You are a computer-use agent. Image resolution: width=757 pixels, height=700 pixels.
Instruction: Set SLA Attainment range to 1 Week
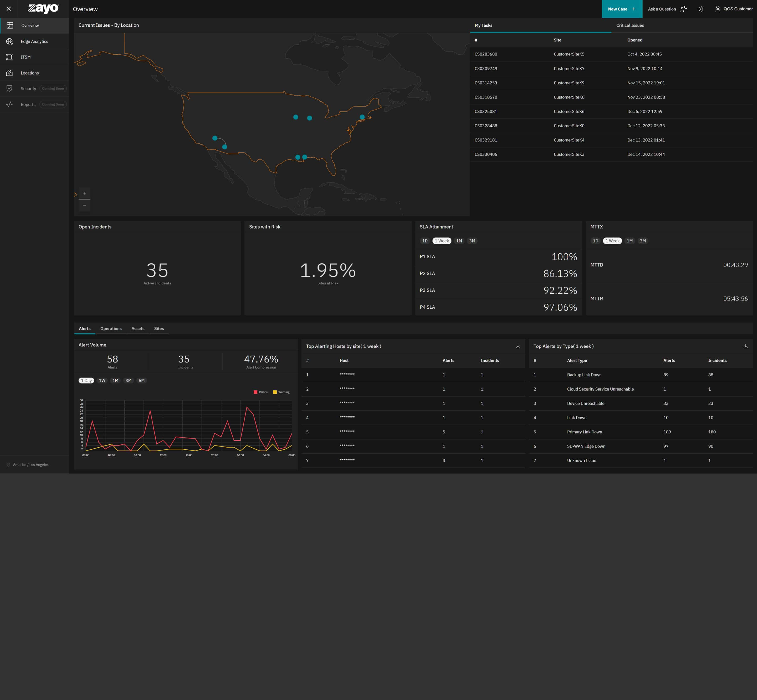pyautogui.click(x=442, y=241)
